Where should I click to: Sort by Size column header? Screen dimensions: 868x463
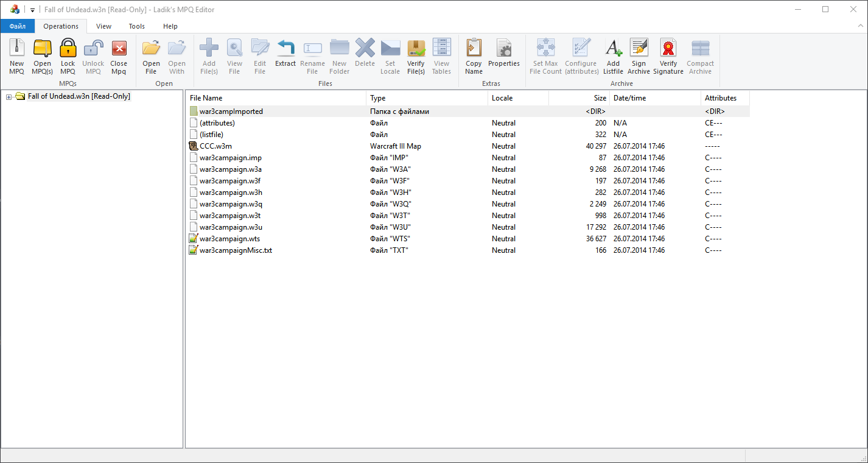579,97
